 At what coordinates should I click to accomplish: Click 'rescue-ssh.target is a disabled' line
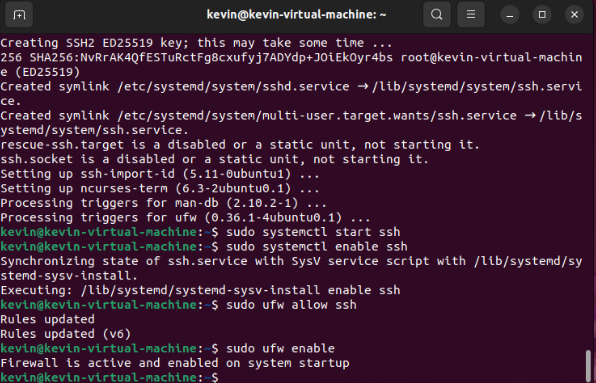click(240, 144)
